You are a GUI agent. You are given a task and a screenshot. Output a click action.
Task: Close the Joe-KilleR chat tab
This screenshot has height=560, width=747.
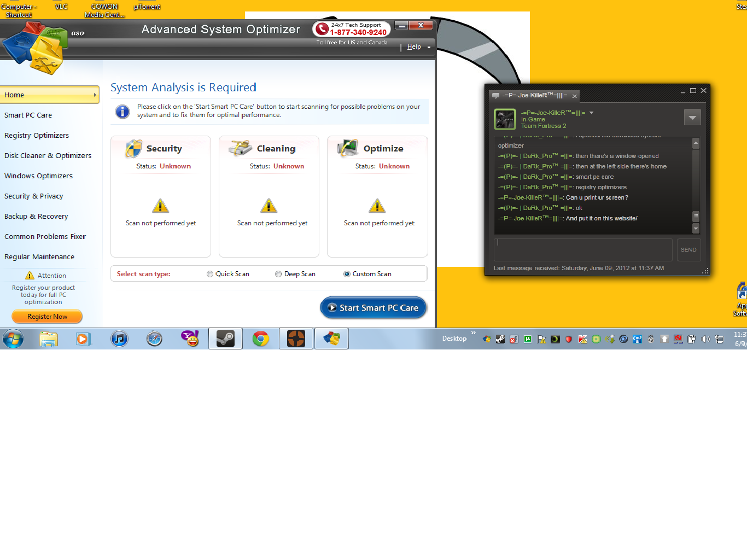[x=575, y=96]
